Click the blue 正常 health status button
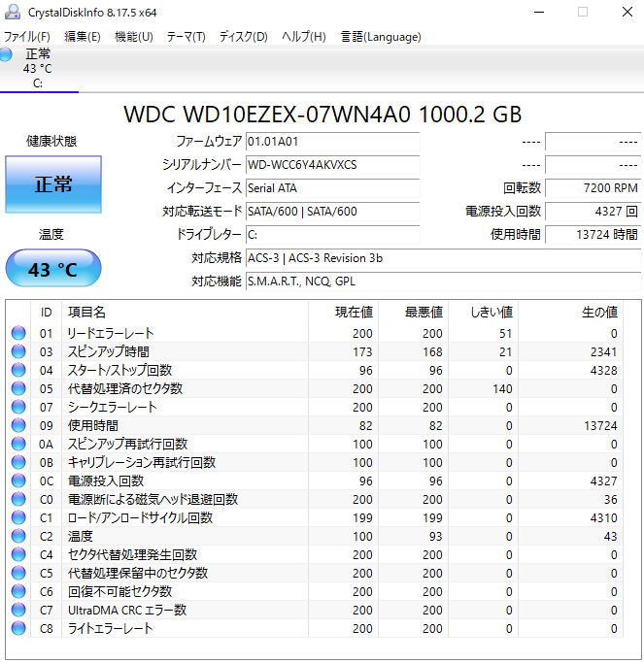 53,184
